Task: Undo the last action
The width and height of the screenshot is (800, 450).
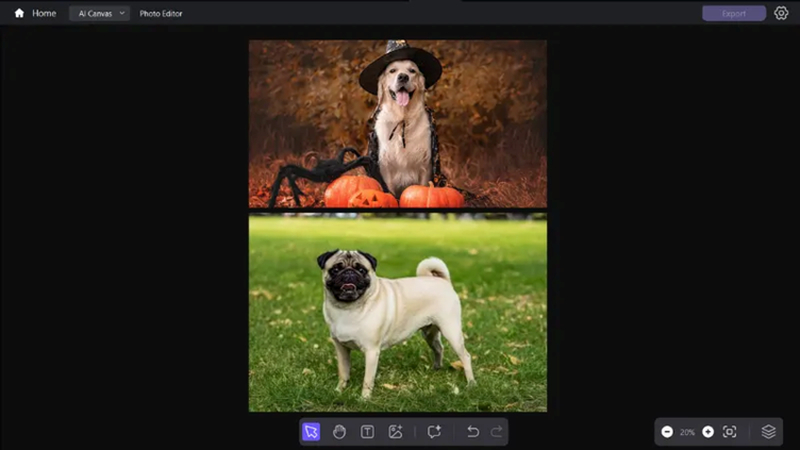Action: tap(473, 432)
